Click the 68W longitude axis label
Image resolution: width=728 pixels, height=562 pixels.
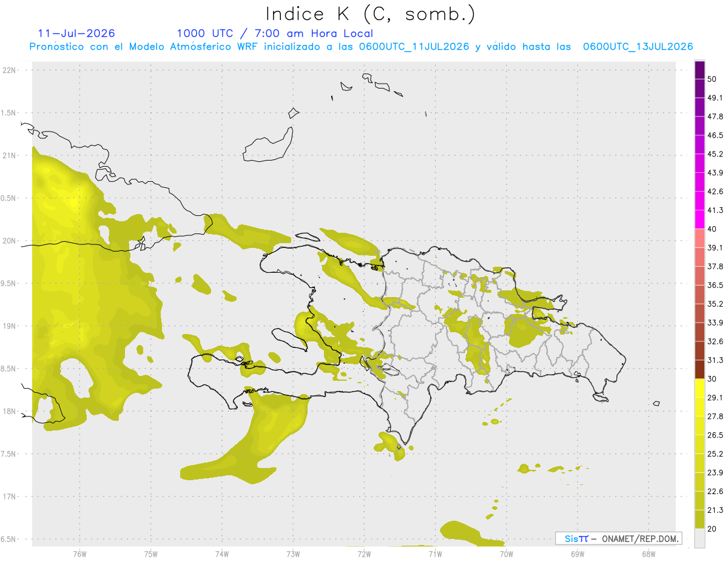pos(648,554)
